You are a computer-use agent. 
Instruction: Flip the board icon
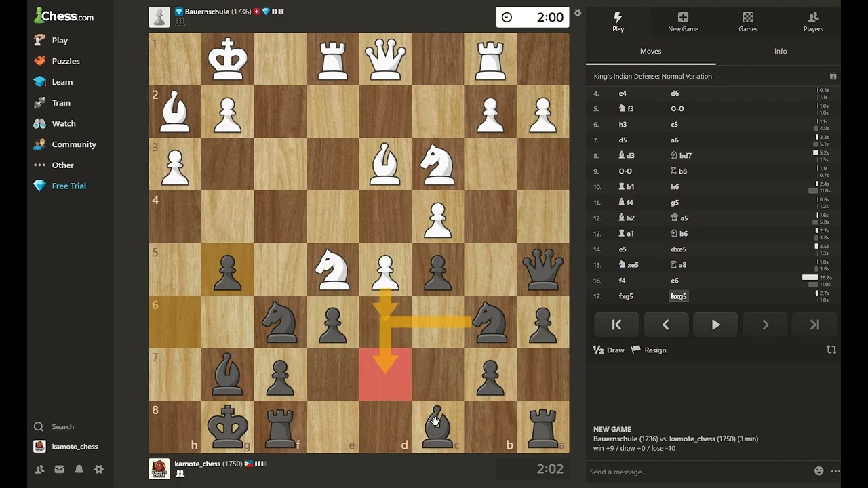coord(831,350)
